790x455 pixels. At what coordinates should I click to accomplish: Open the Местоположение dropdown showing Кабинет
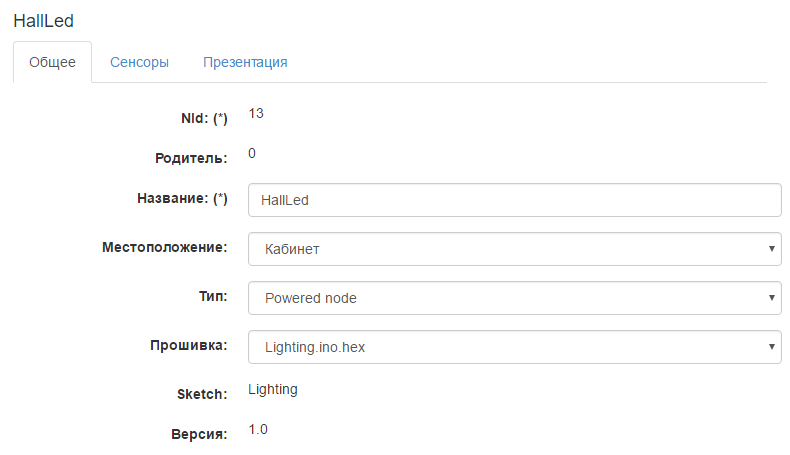[x=514, y=249]
